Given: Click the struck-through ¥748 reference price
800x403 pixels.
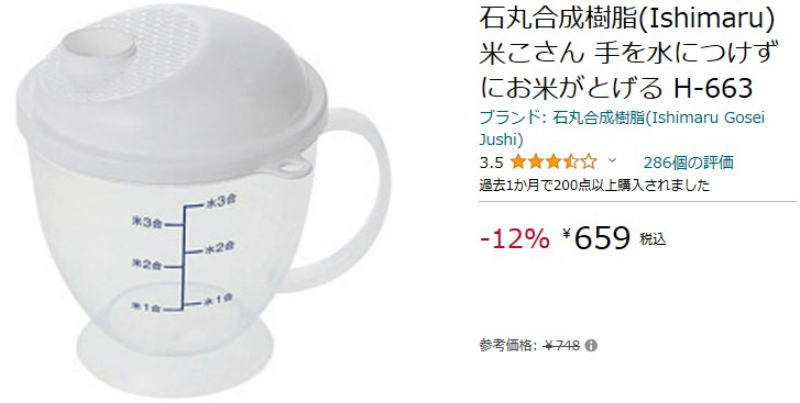Looking at the screenshot, I should [x=562, y=346].
